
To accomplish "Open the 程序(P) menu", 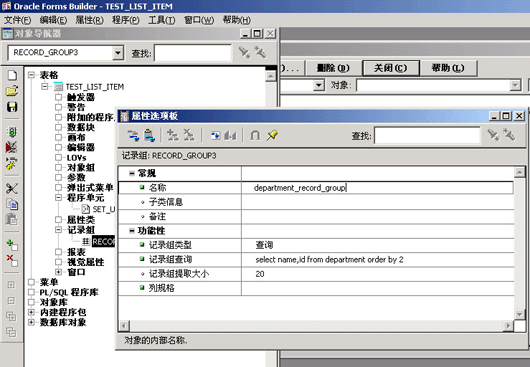I will [125, 20].
